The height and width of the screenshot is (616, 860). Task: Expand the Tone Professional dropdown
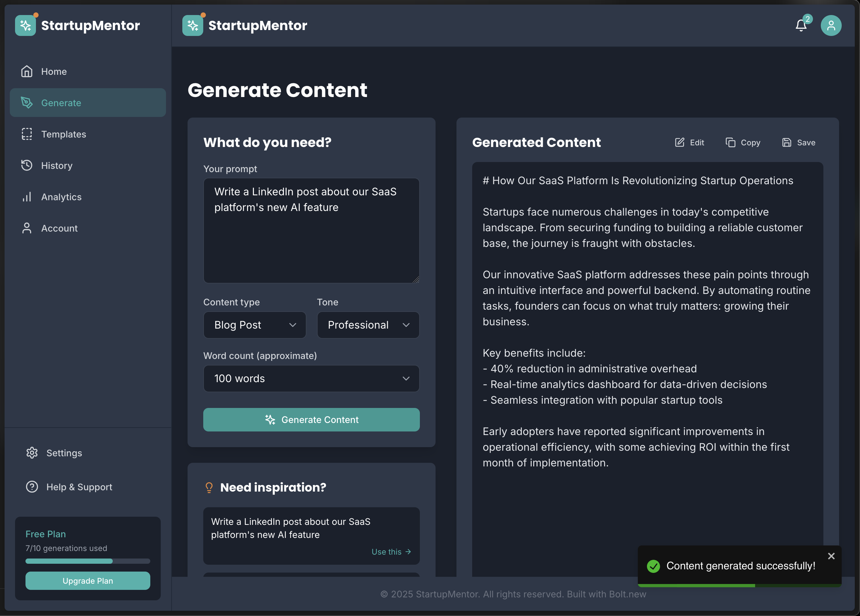(x=368, y=325)
